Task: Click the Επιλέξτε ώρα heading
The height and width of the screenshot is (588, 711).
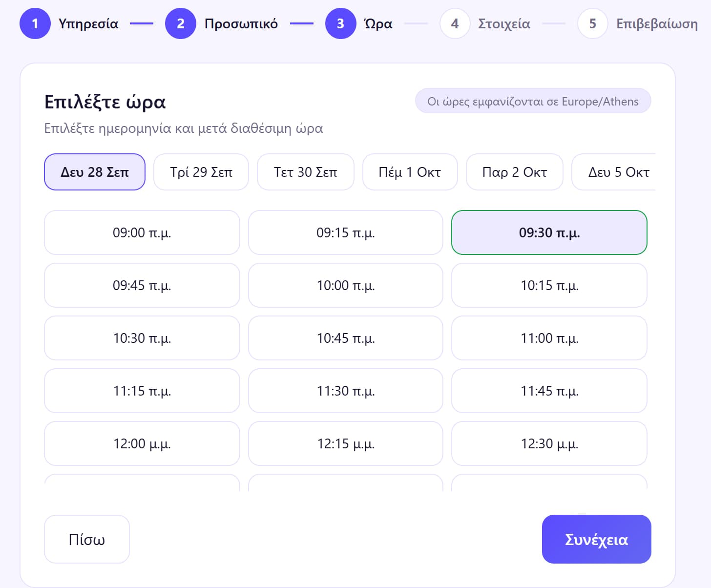Action: 105,102
